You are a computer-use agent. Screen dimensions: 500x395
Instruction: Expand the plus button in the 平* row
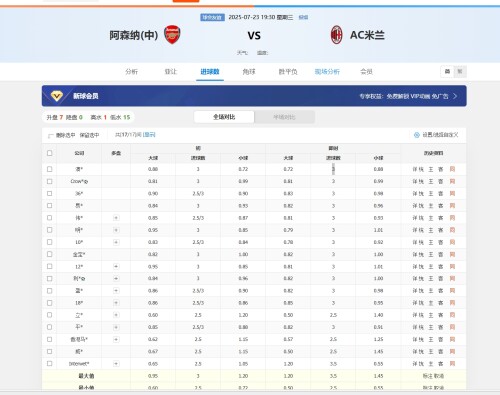(x=116, y=327)
